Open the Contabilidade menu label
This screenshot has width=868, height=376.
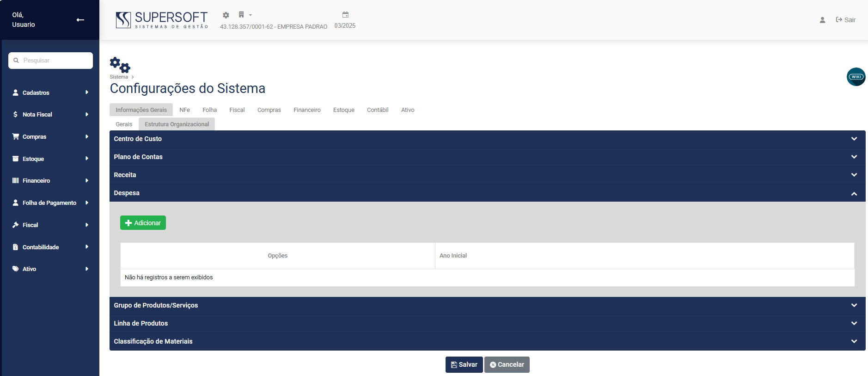pos(41,247)
